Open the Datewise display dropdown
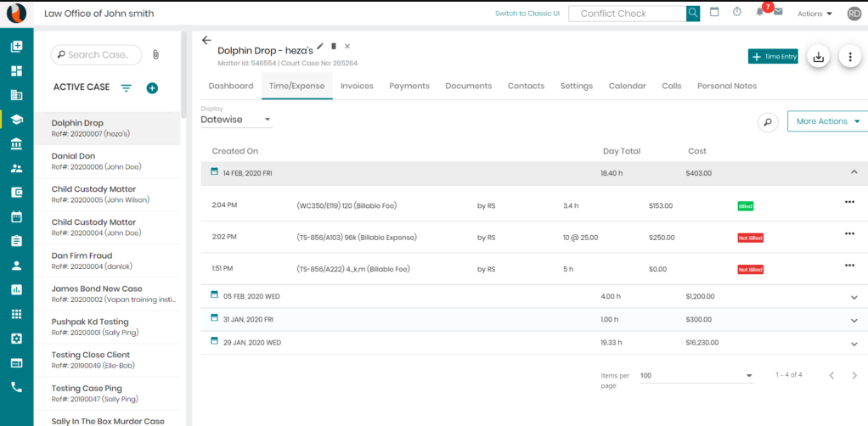The width and height of the screenshot is (868, 426). tap(236, 120)
